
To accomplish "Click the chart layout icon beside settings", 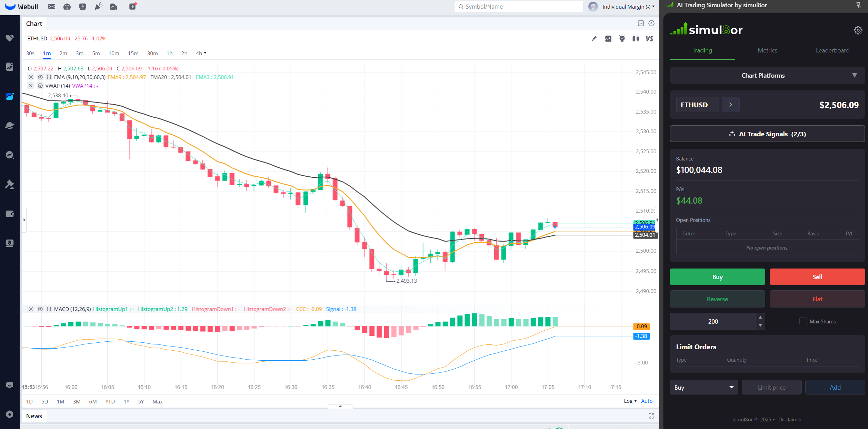I will [x=641, y=23].
